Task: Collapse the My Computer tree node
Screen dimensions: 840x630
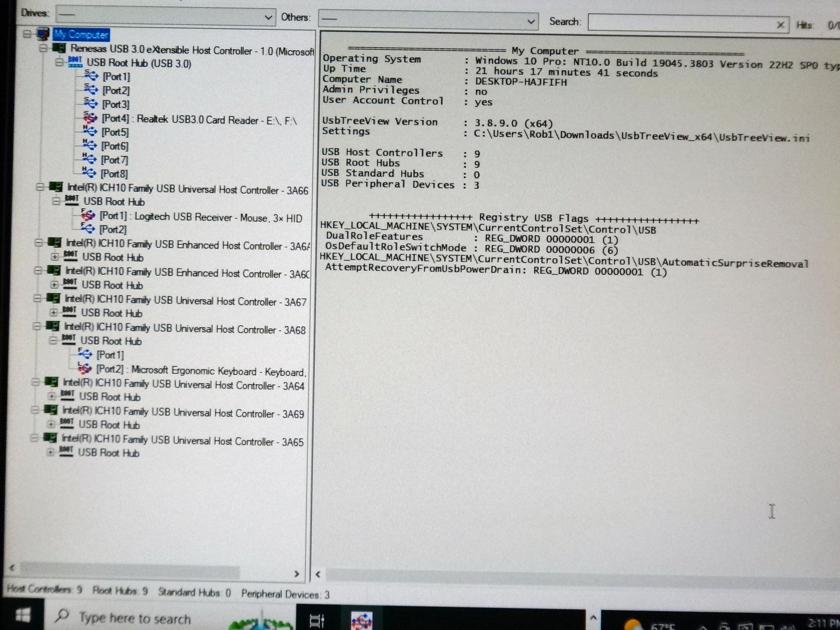Action: coord(27,34)
